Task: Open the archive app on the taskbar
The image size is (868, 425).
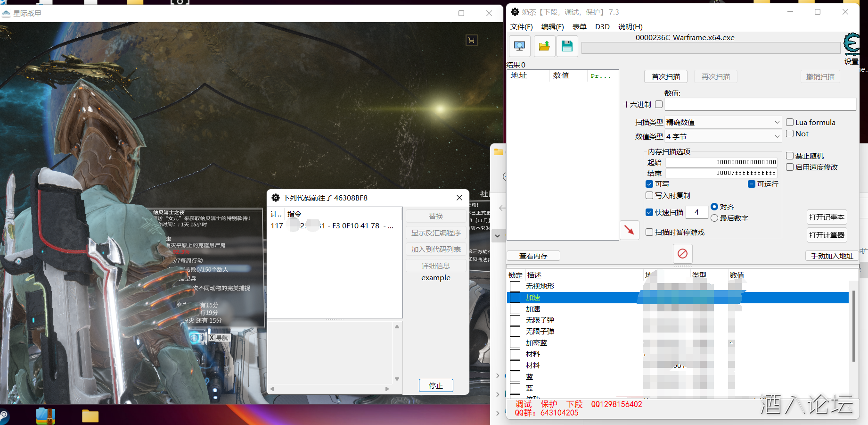Action: point(46,416)
